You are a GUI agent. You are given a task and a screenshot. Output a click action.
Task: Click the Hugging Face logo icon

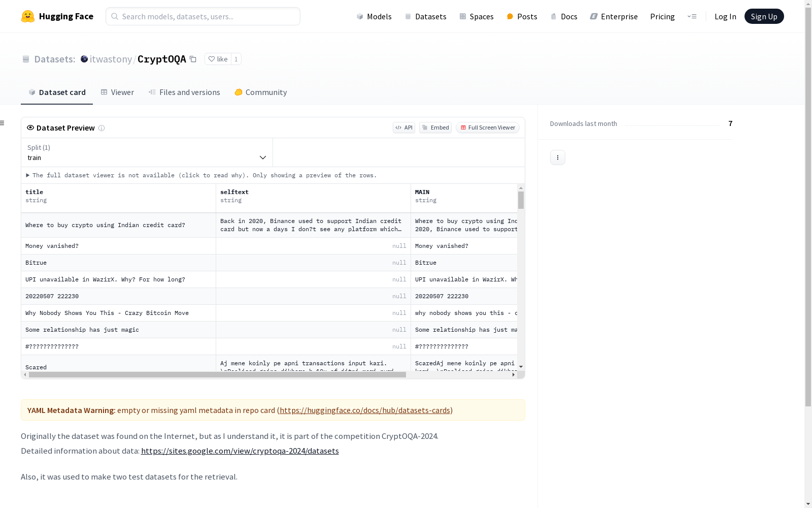point(28,16)
